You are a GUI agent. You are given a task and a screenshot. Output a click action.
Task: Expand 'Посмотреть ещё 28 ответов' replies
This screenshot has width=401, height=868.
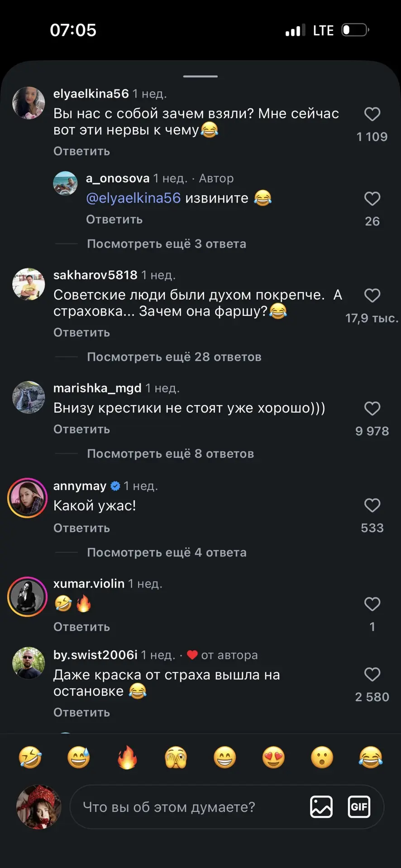pyautogui.click(x=174, y=357)
